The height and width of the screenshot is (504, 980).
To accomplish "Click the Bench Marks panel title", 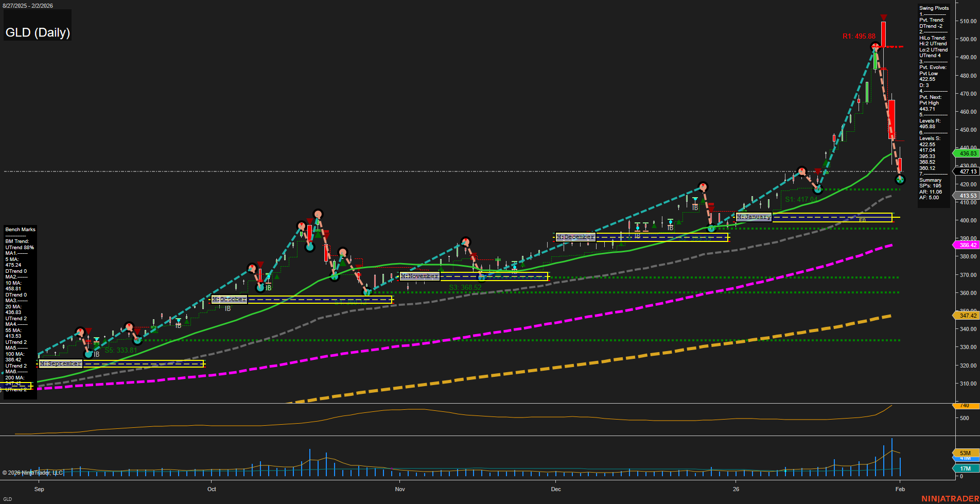I will 20,229.
